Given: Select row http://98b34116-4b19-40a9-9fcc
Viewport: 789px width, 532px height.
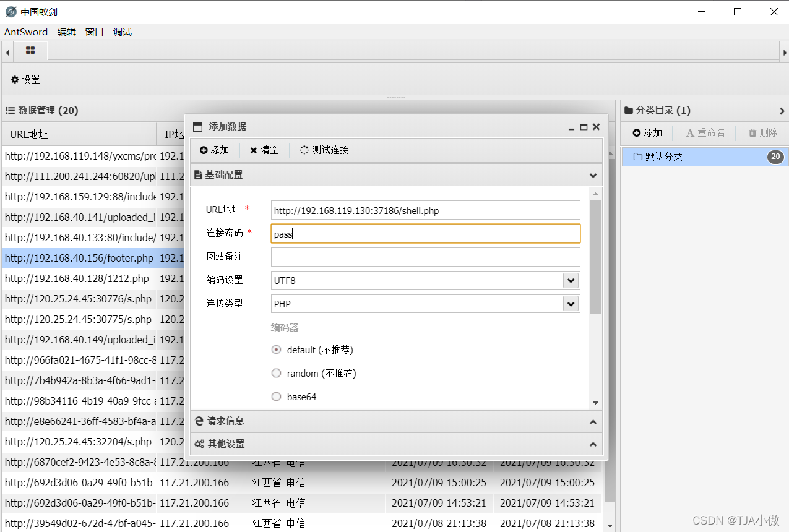Looking at the screenshot, I should tap(93, 401).
